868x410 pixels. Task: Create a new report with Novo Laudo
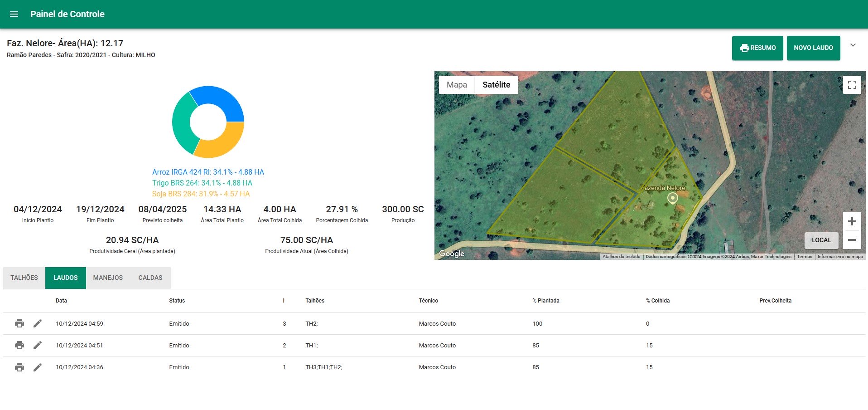click(x=813, y=48)
